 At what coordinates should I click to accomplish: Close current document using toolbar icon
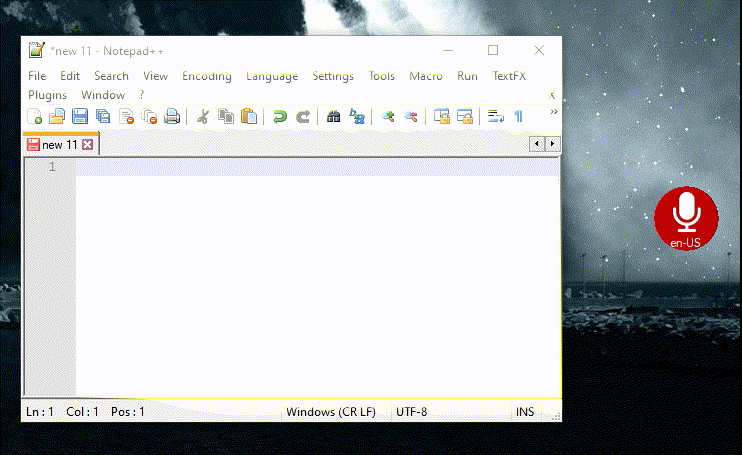click(x=126, y=116)
